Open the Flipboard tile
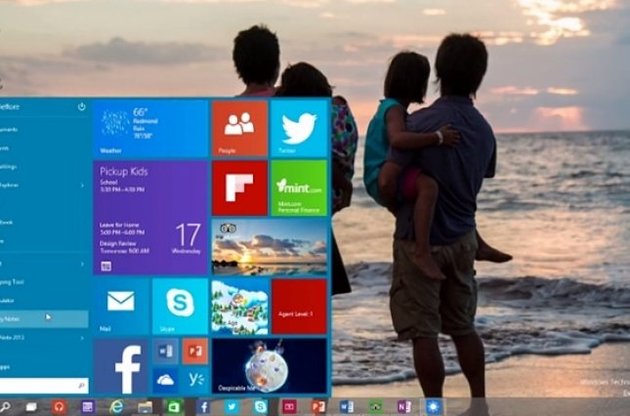This screenshot has width=630, height=416. (240, 188)
